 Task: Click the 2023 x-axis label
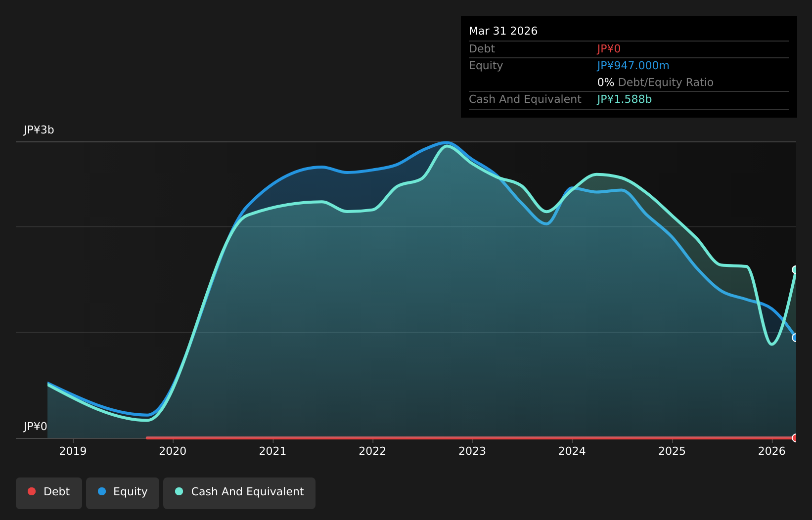pyautogui.click(x=472, y=451)
